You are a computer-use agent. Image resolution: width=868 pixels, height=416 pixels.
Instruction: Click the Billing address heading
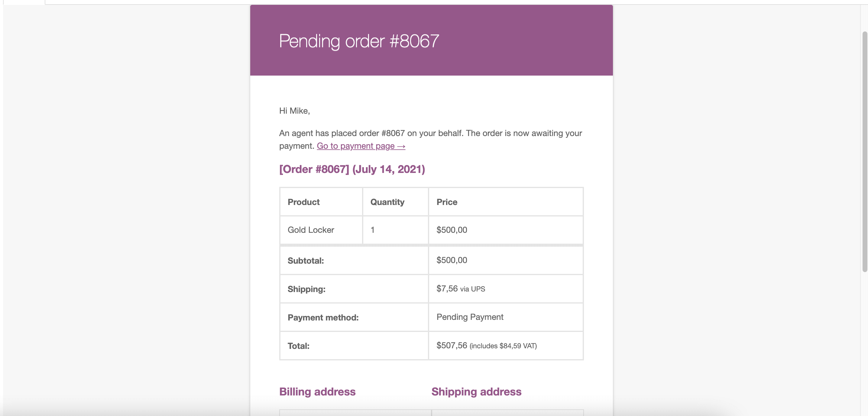tap(317, 392)
